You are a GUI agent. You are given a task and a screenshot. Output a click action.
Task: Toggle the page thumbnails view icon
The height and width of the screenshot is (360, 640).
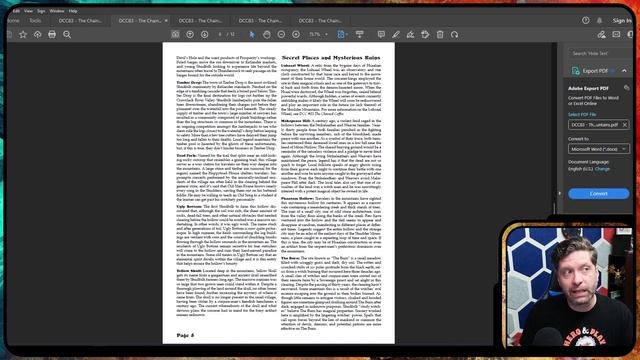click(175, 35)
